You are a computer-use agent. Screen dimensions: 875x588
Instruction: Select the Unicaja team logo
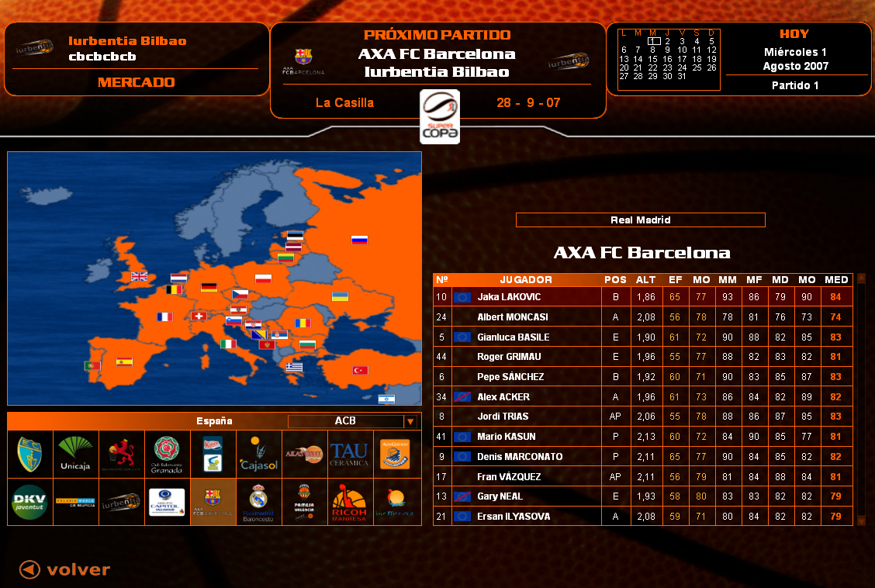75,455
